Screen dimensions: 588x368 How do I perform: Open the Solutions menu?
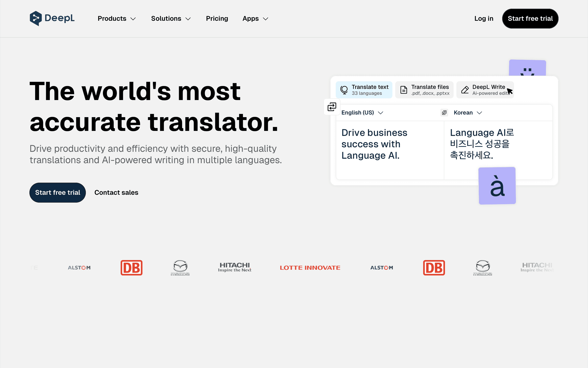[x=171, y=18]
